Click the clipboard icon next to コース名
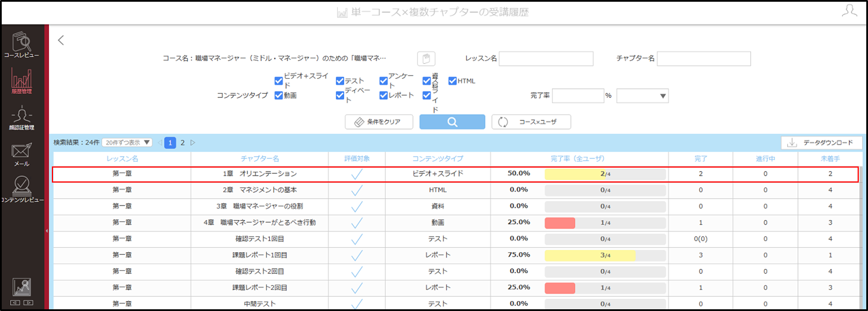 (x=426, y=59)
